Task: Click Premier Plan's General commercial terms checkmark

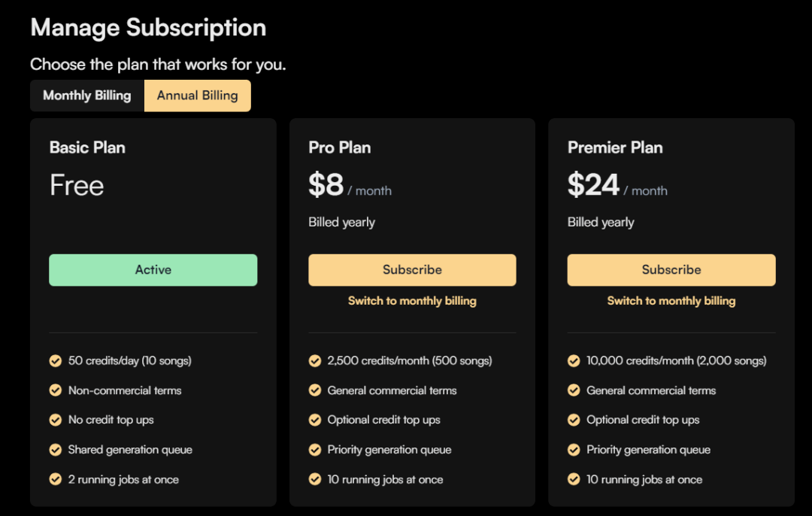Action: 574,390
